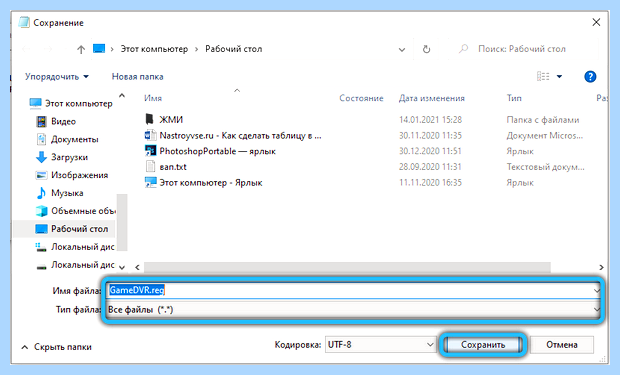Open Видео in the navigation pane
The image size is (620, 375).
tap(63, 121)
